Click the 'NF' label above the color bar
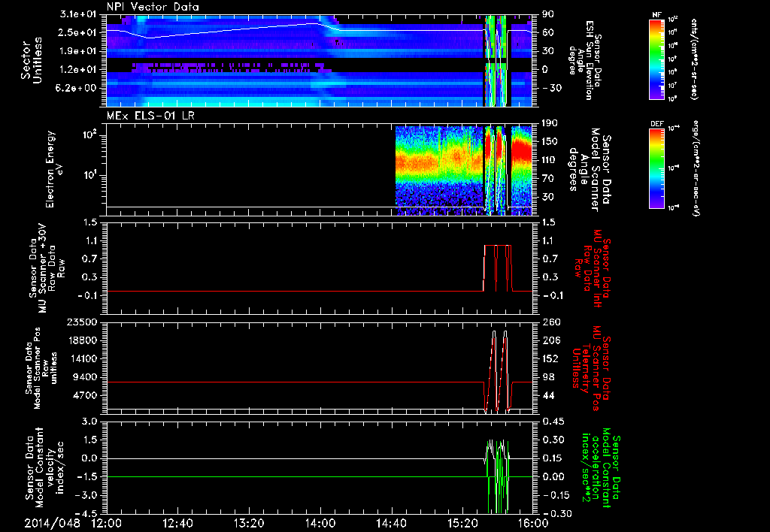The image size is (770, 532). coord(656,15)
